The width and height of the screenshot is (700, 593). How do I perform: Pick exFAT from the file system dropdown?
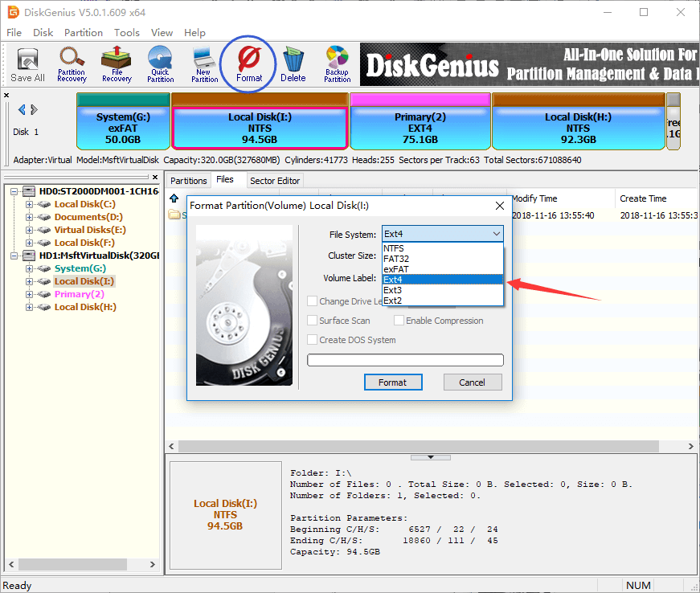click(442, 269)
